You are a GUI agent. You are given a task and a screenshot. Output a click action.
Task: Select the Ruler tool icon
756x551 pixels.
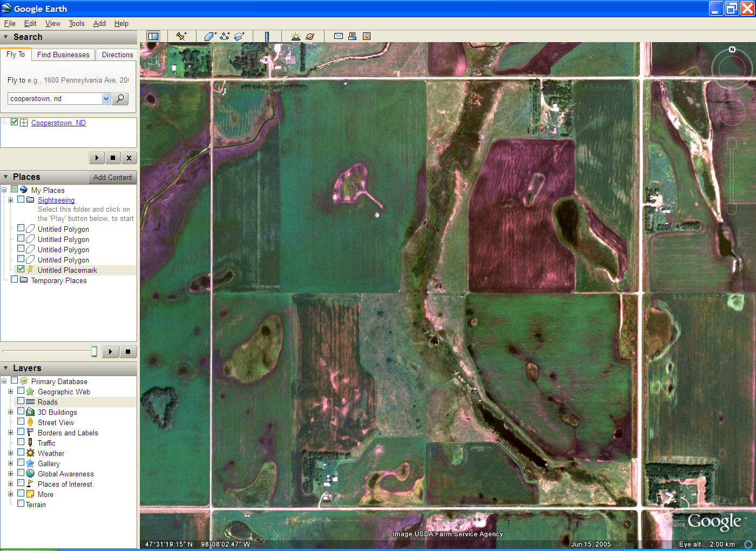pos(267,36)
